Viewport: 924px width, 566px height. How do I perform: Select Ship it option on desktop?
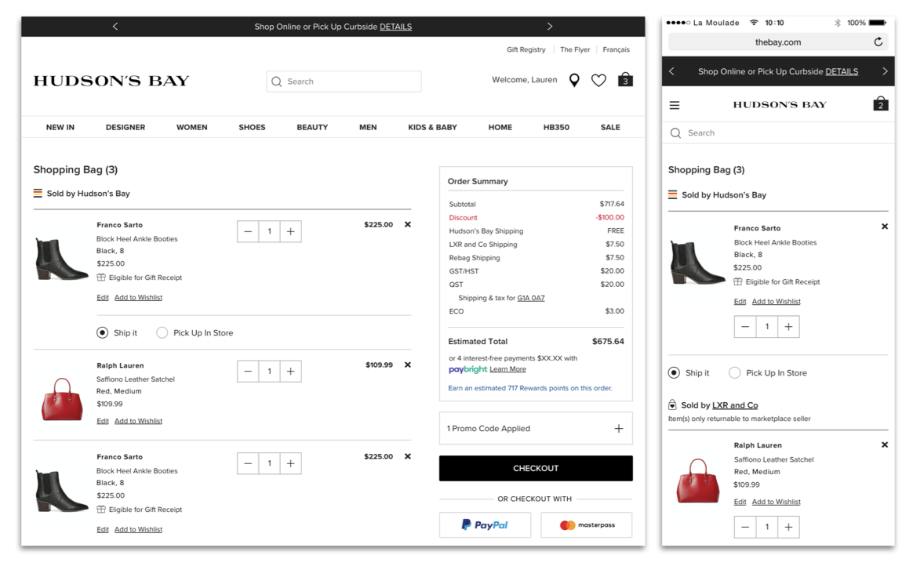[103, 332]
